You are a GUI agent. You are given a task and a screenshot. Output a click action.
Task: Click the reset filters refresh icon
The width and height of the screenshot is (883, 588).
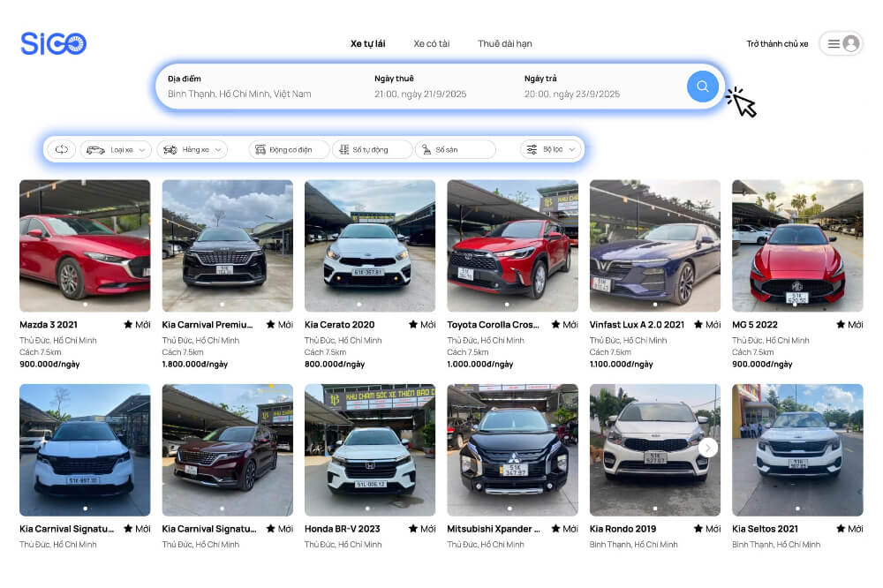62,150
